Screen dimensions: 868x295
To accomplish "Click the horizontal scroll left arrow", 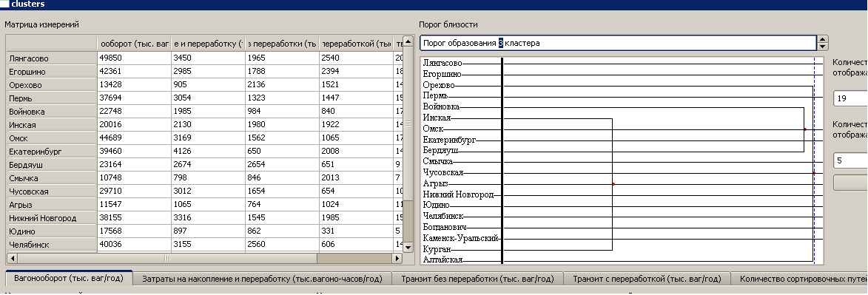I will 12,259.
